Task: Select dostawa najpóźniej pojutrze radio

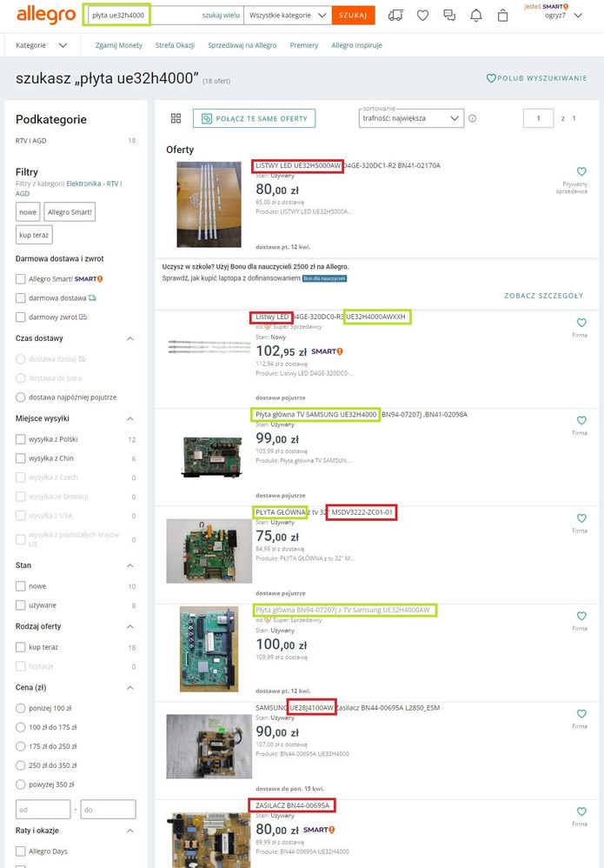Action: tap(21, 397)
